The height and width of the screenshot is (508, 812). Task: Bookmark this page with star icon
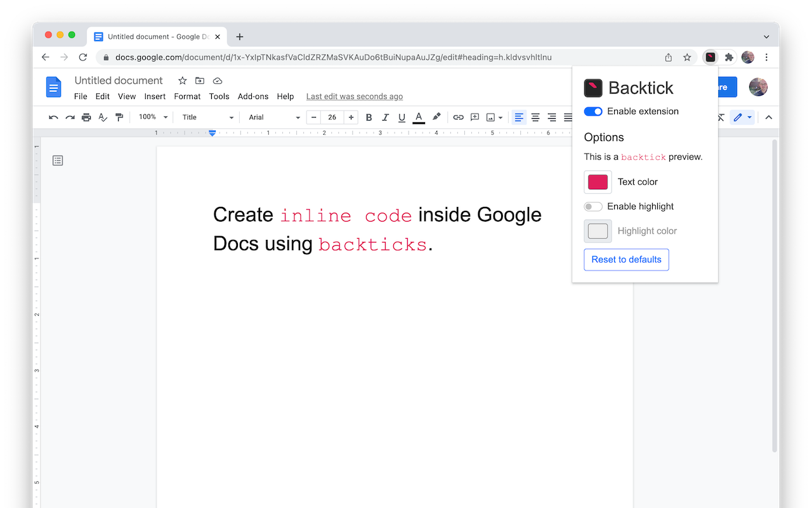[687, 57]
